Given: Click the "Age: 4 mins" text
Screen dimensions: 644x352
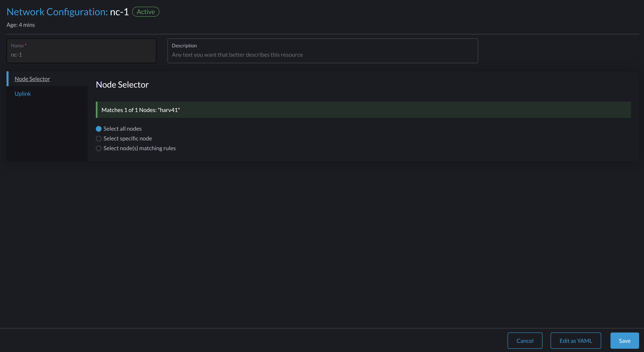Looking at the screenshot, I should (21, 25).
